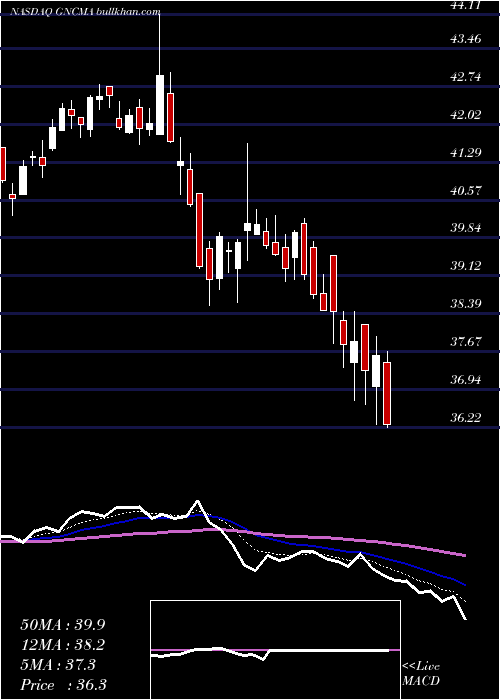Click the 43.46 price axis label
The image size is (500, 700).
466,39
